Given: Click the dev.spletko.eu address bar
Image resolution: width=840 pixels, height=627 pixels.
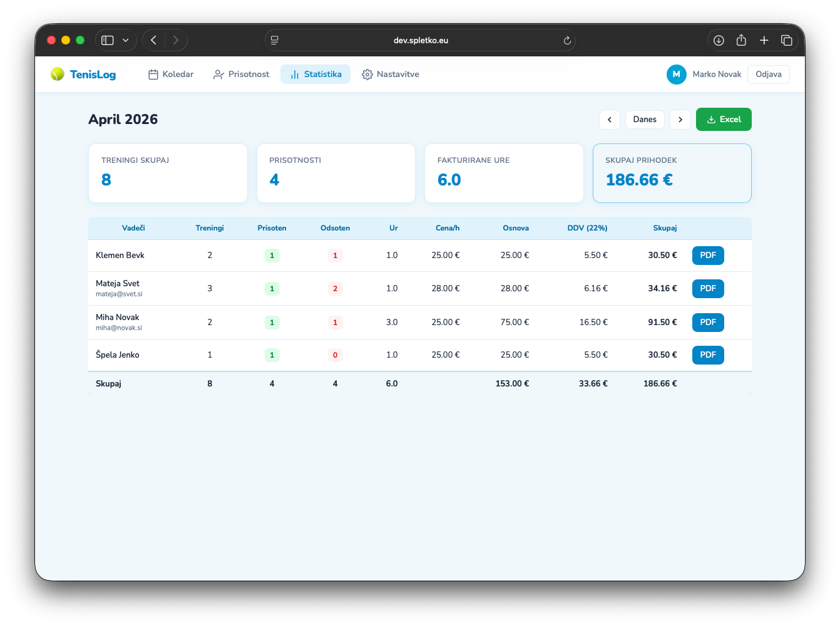Looking at the screenshot, I should pos(420,41).
